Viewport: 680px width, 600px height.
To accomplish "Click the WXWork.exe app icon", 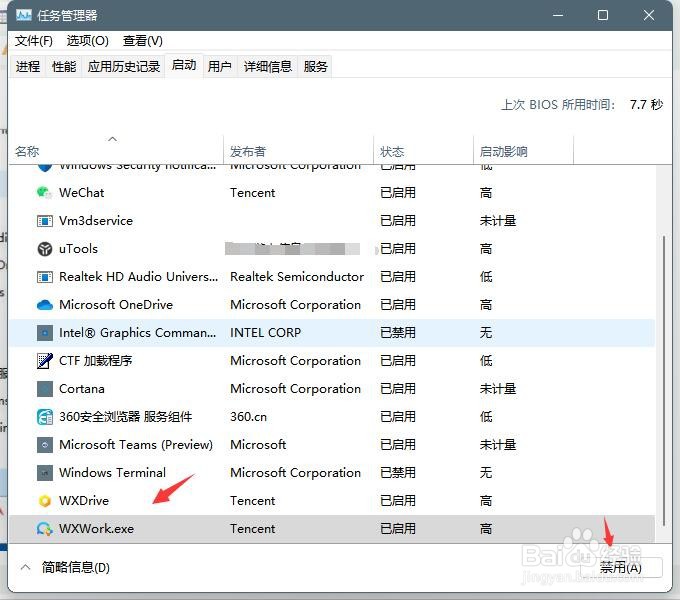I will click(x=45, y=528).
